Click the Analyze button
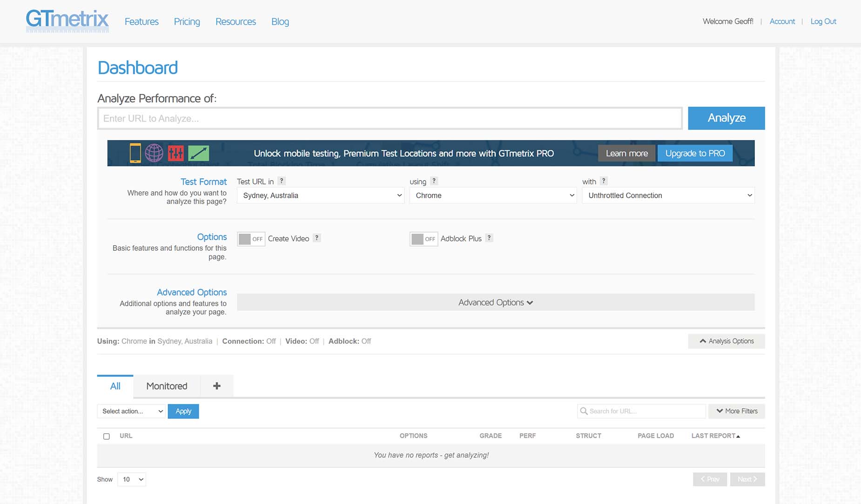861x504 pixels. 726,118
